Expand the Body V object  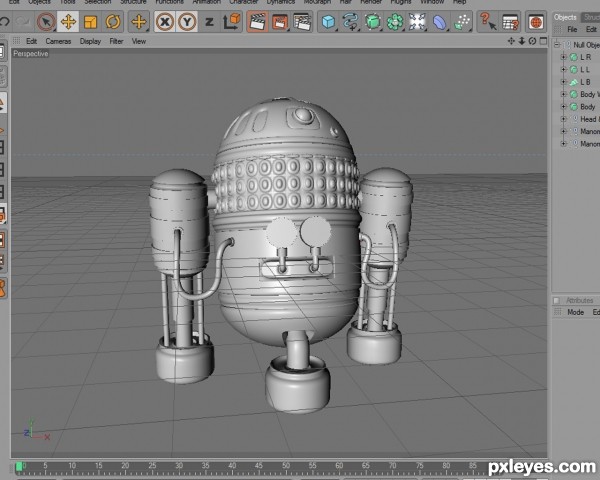point(563,94)
